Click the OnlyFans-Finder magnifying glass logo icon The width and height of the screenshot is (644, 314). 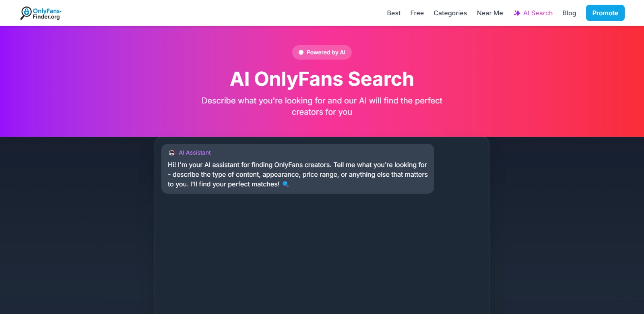[x=26, y=12]
